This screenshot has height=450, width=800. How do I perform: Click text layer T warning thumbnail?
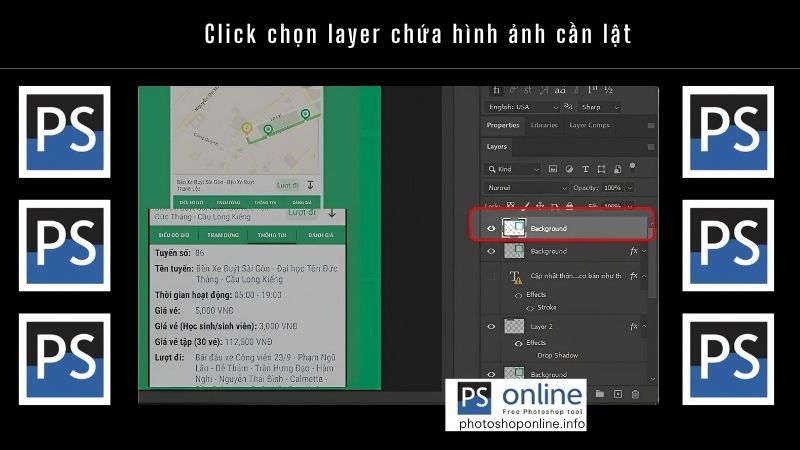pyautogui.click(x=515, y=277)
